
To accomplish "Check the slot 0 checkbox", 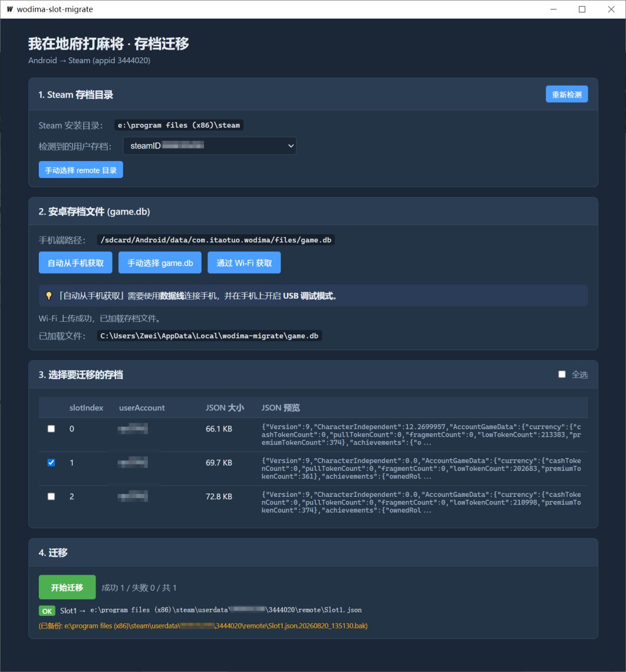I will [x=51, y=428].
